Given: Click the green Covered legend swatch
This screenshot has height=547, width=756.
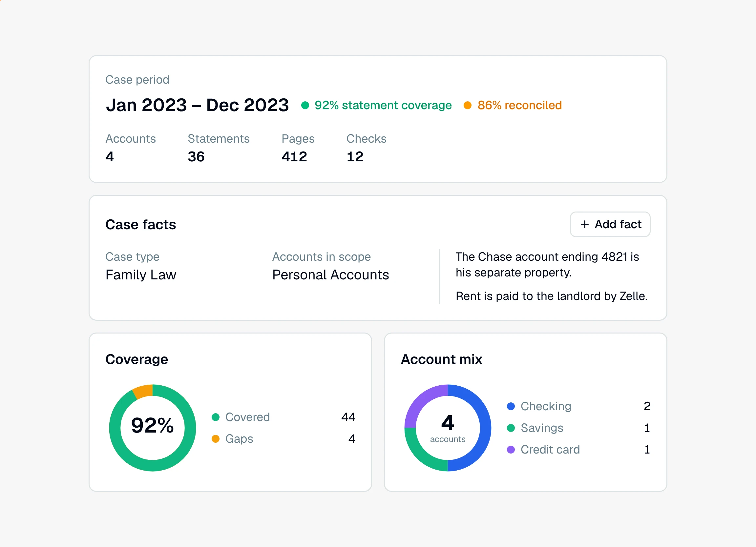Looking at the screenshot, I should point(215,417).
